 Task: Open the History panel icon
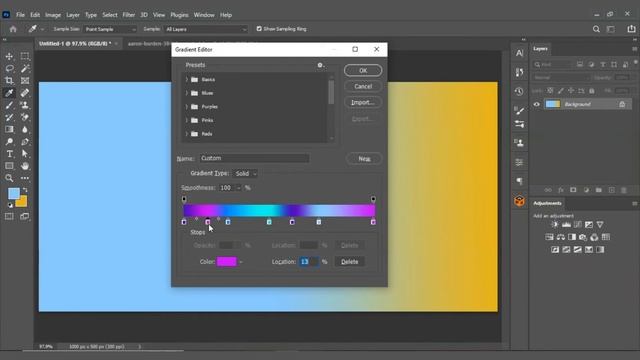point(519,91)
